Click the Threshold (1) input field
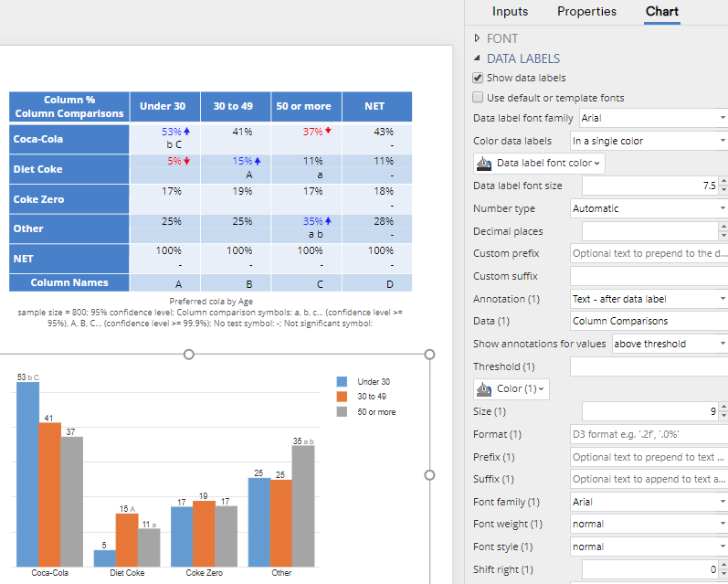Image resolution: width=728 pixels, height=584 pixels. point(649,366)
